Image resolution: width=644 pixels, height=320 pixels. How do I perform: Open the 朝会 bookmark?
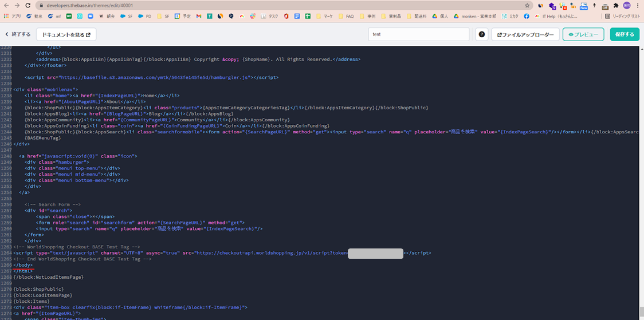pos(107,17)
